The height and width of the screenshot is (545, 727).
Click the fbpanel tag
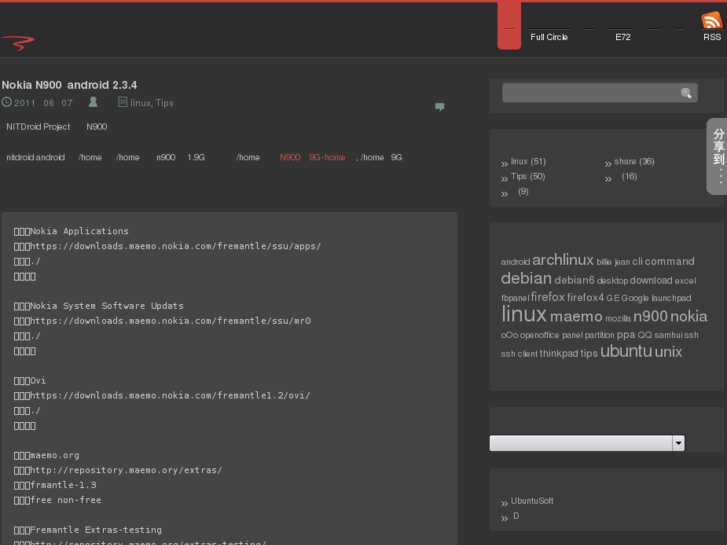[x=515, y=298]
